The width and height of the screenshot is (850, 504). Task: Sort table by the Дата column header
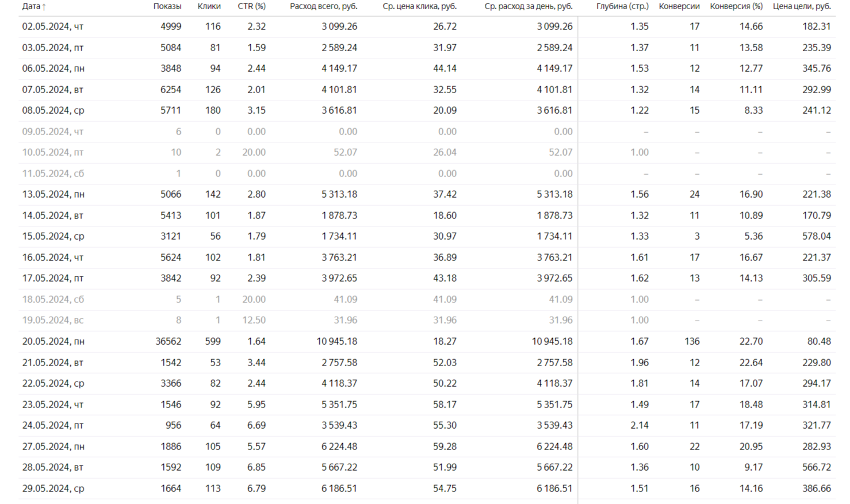pyautogui.click(x=31, y=6)
